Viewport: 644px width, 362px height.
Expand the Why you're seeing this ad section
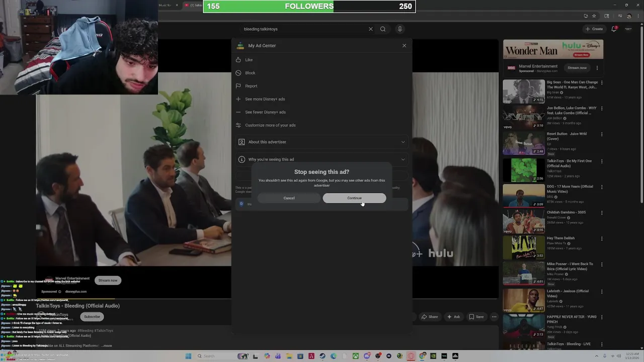(x=321, y=159)
